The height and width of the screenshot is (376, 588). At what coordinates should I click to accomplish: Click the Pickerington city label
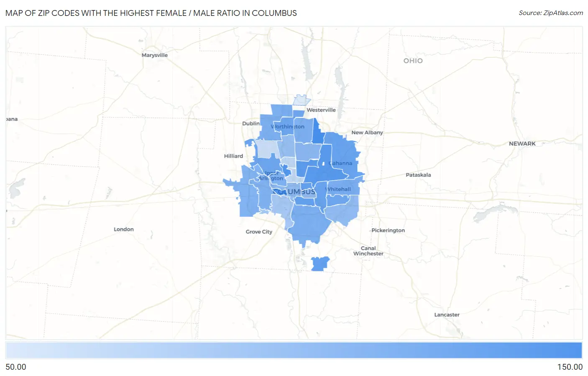[x=388, y=230]
